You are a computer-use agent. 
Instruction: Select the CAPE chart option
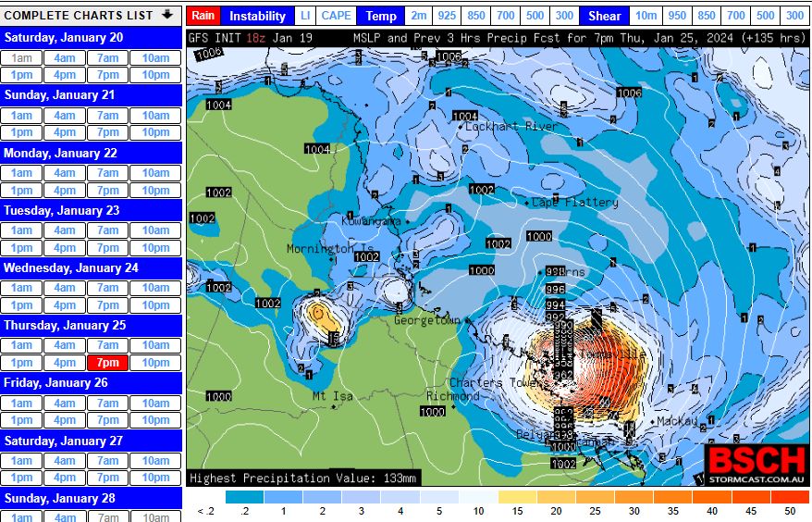pos(336,16)
